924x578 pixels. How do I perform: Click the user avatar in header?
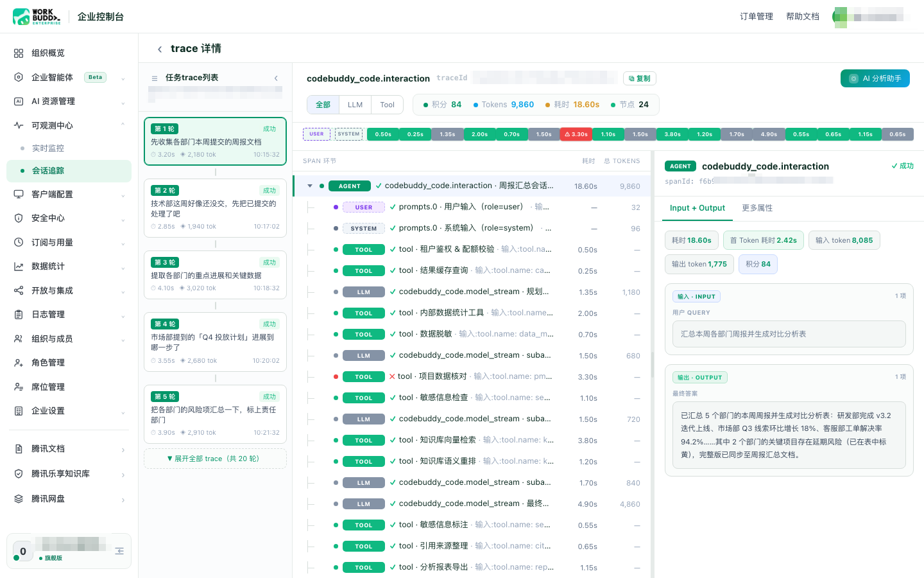point(839,17)
